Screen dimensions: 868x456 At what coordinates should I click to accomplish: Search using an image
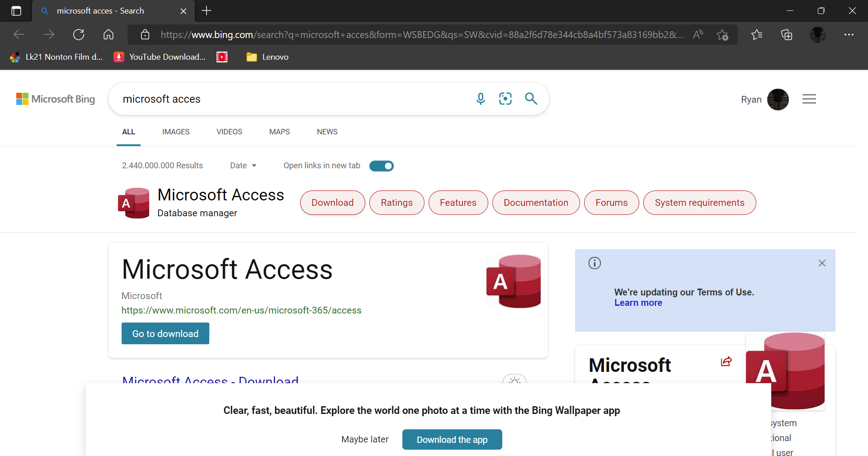505,99
